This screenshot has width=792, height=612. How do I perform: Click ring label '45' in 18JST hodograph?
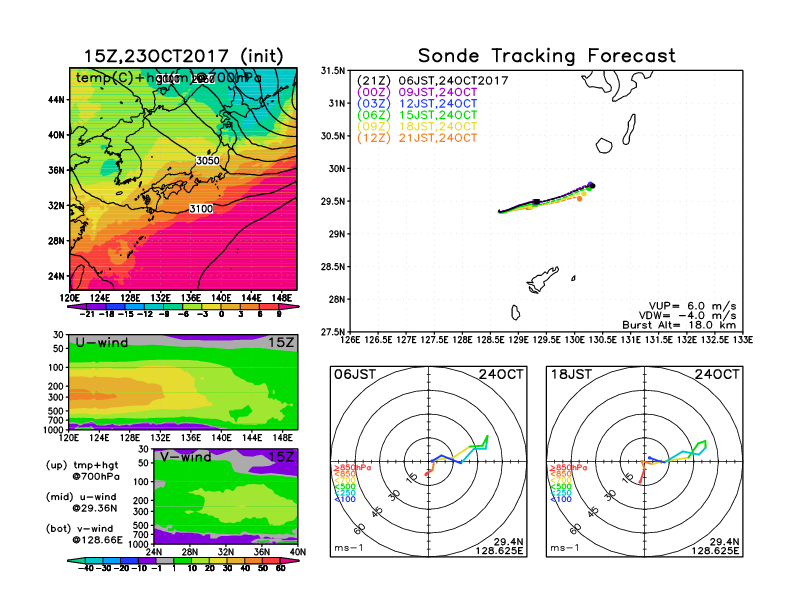pyautogui.click(x=593, y=512)
